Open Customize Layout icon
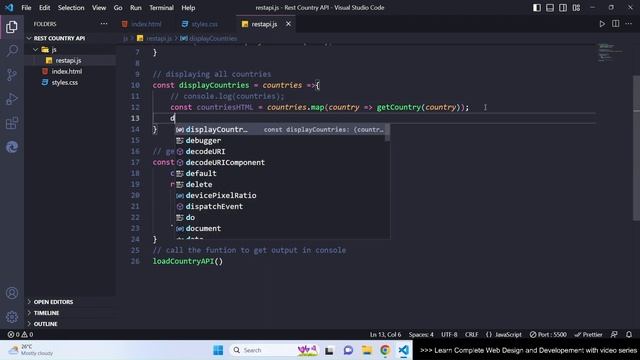This screenshot has height=360, width=640. click(x=576, y=8)
